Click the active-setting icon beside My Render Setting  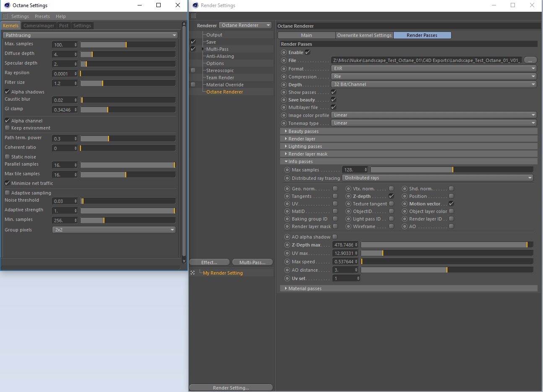(x=192, y=273)
